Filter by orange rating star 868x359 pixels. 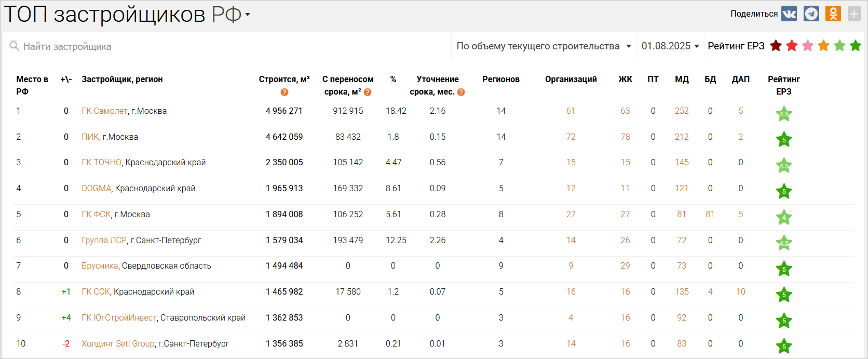[823, 46]
